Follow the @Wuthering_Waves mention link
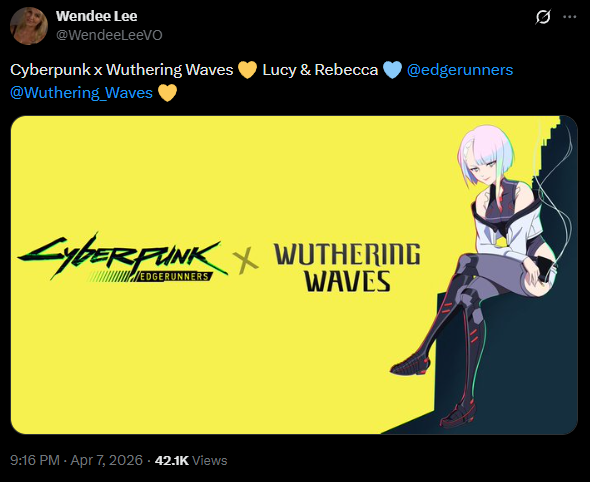 click(81, 93)
